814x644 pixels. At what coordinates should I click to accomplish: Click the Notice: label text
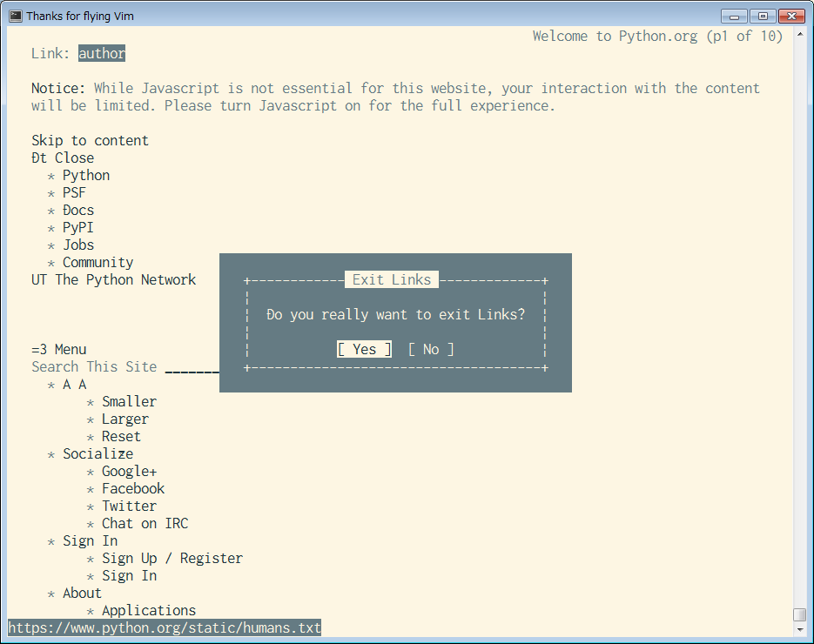(x=58, y=88)
